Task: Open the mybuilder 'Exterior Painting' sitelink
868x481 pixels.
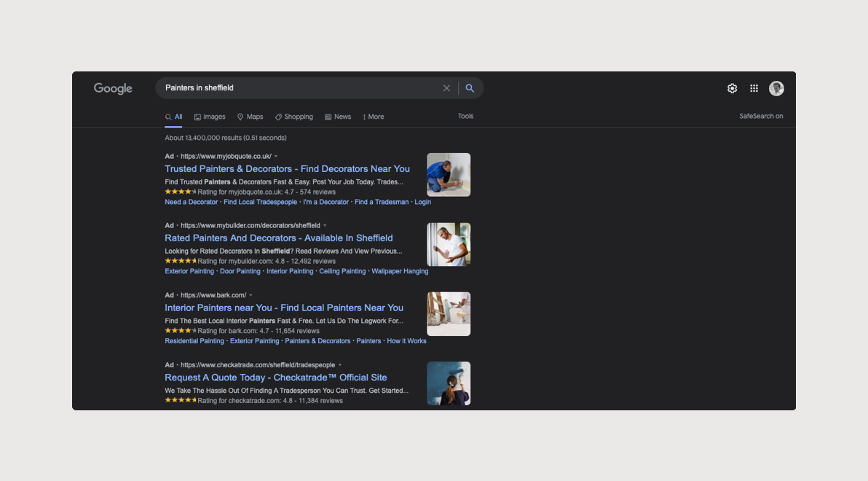Action: [189, 272]
